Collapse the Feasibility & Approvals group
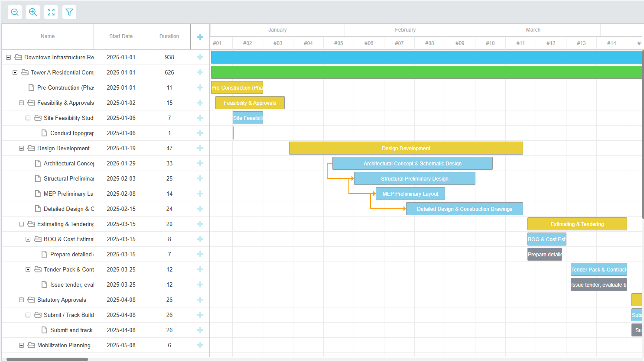The width and height of the screenshot is (644, 362). (x=21, y=103)
